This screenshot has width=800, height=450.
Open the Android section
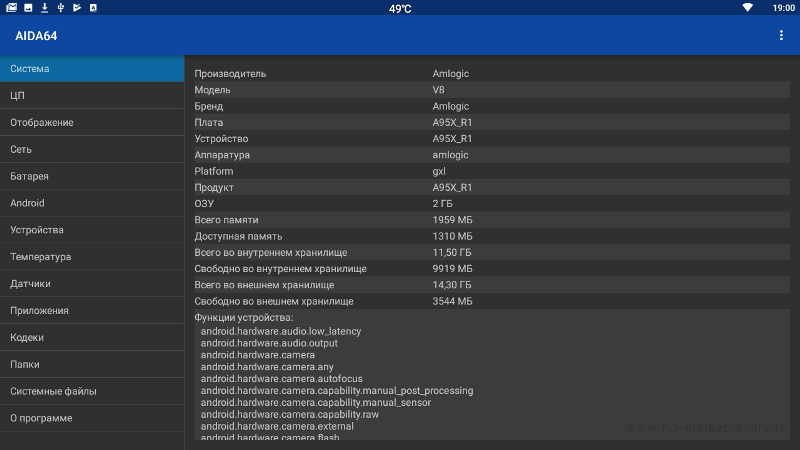92,203
